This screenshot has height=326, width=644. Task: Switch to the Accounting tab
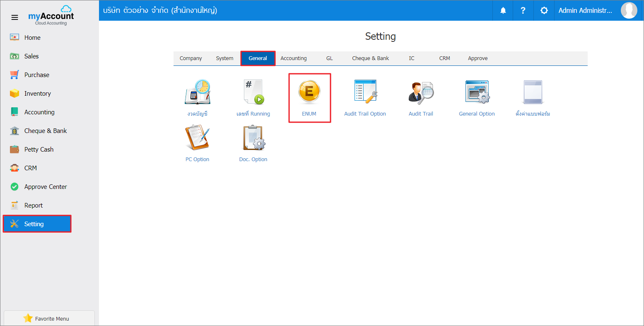point(294,58)
